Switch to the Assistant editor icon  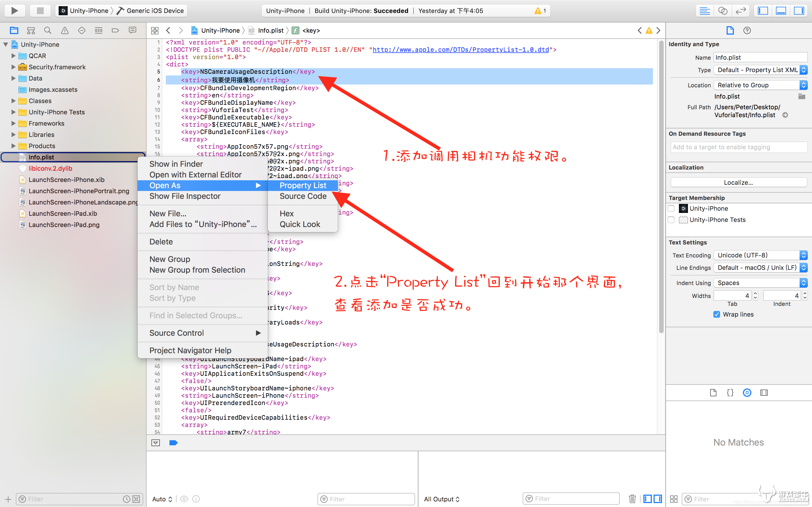(722, 11)
